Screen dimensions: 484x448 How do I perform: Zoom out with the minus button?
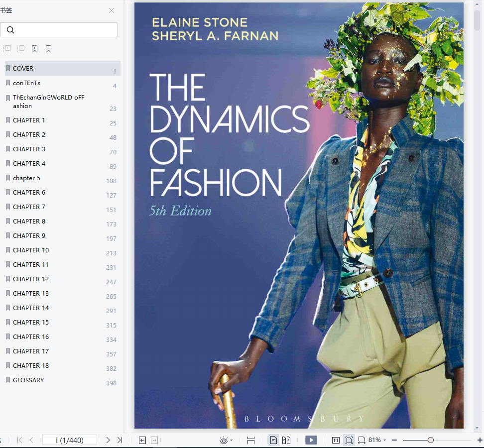(x=394, y=441)
